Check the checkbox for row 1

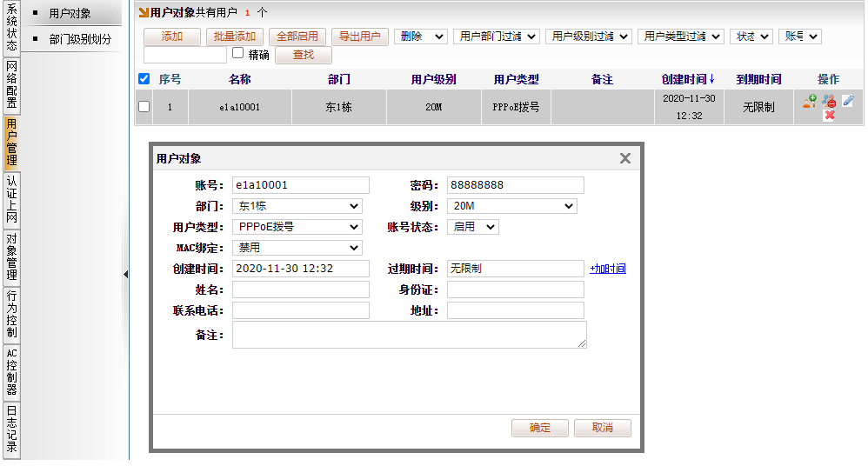click(x=144, y=106)
